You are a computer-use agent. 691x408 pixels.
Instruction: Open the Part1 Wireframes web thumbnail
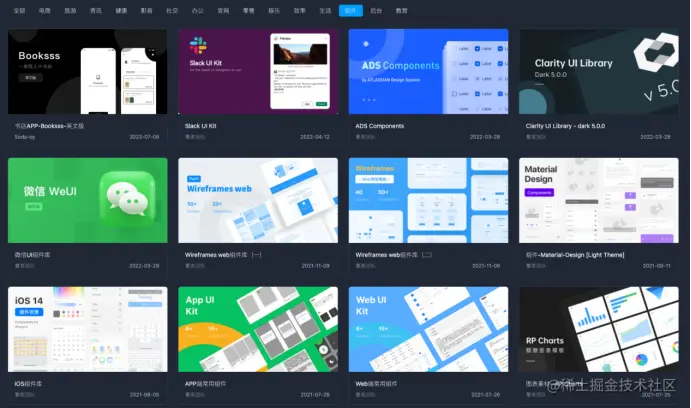[258, 200]
